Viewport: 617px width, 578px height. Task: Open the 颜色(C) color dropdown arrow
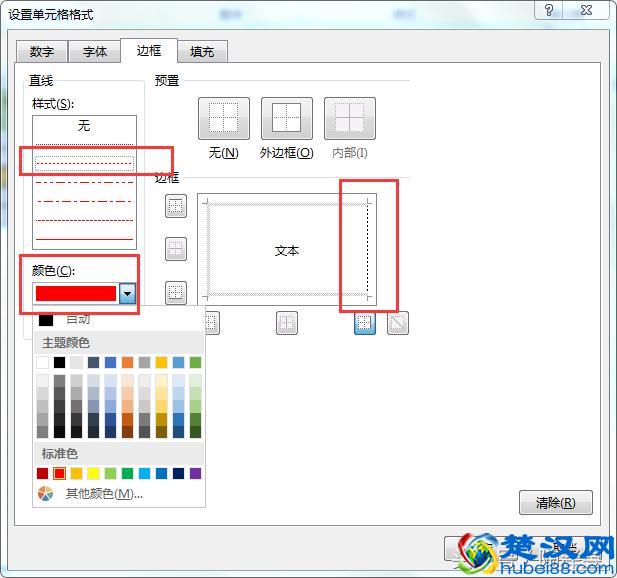(127, 294)
